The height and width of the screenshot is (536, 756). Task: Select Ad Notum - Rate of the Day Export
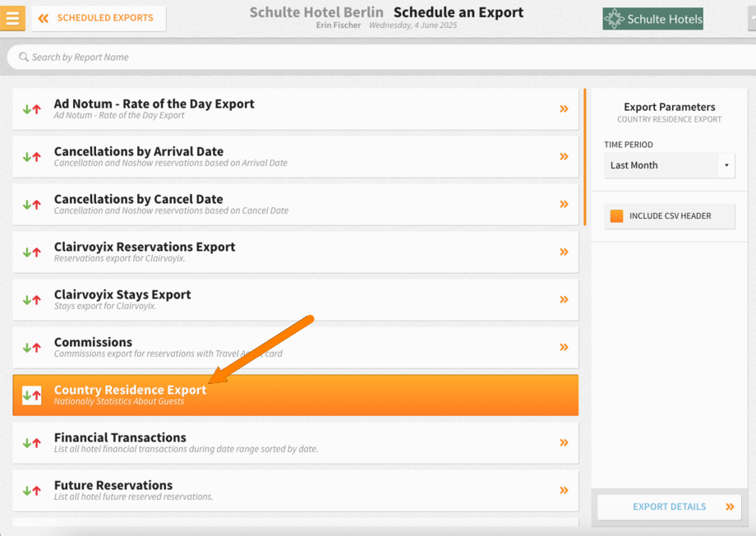tap(154, 104)
